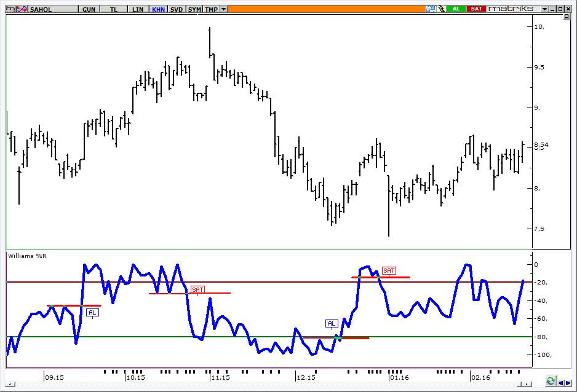Click the horizontal scrollbar right arrow
The image size is (577, 392).
click(527, 384)
